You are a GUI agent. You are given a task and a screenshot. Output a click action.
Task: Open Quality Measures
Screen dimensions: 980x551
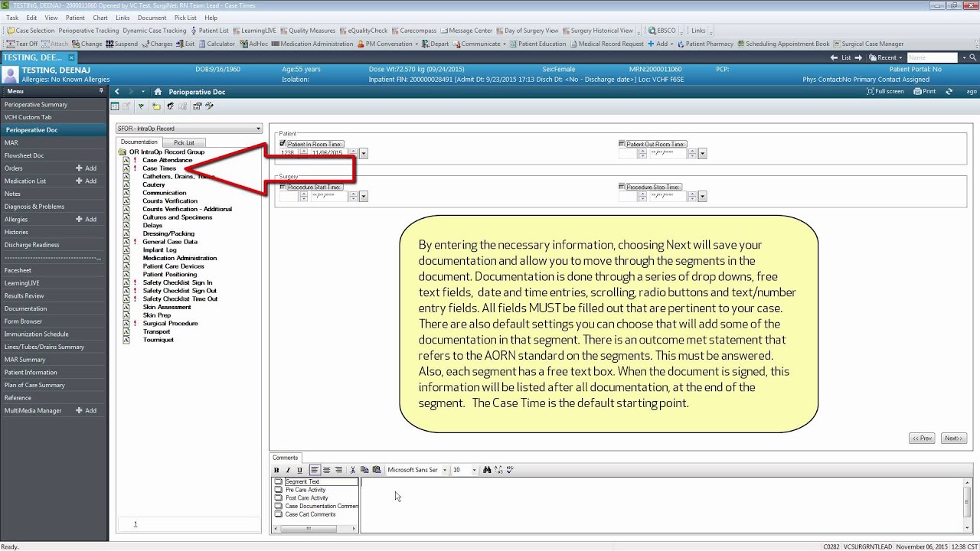click(308, 31)
